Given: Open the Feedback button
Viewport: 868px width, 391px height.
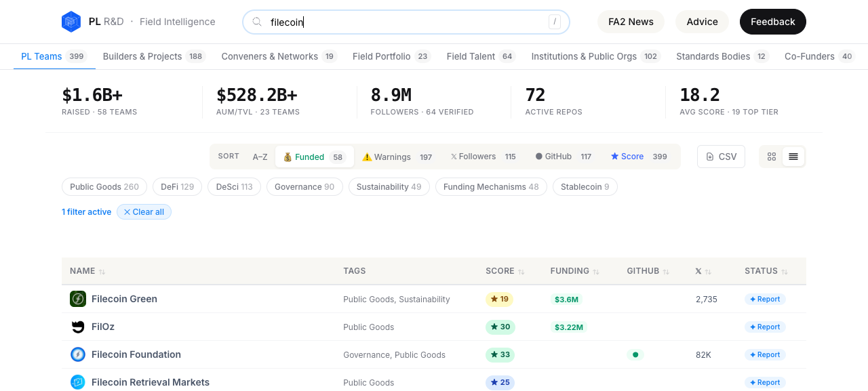Looking at the screenshot, I should tap(772, 22).
